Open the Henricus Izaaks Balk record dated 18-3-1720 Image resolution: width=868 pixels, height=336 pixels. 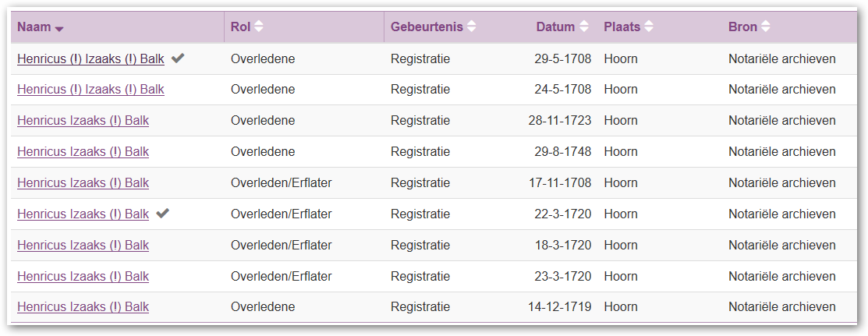[83, 245]
